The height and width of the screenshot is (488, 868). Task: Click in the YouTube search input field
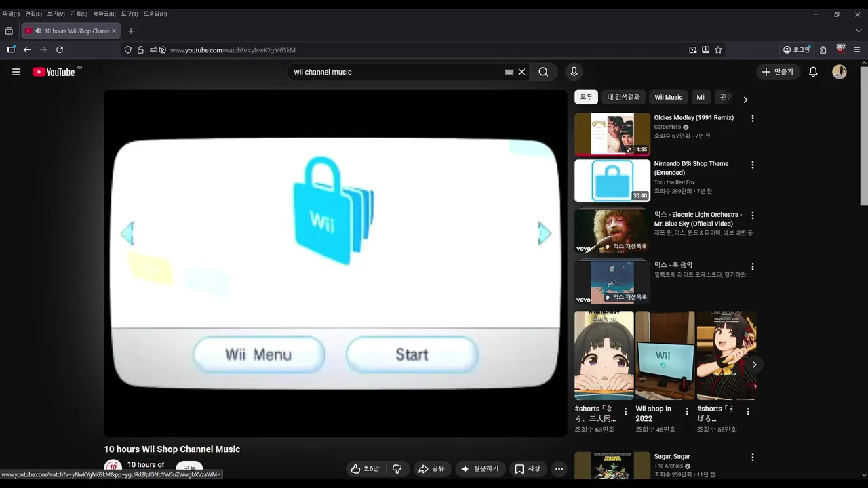point(397,72)
